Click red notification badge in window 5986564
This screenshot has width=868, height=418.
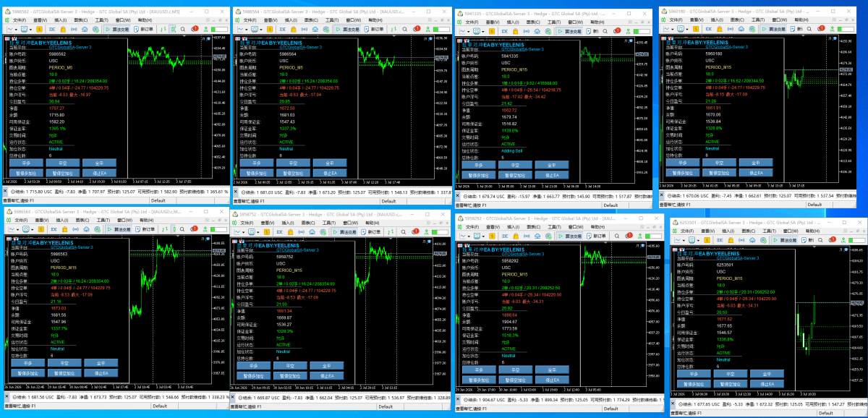pos(418,27)
